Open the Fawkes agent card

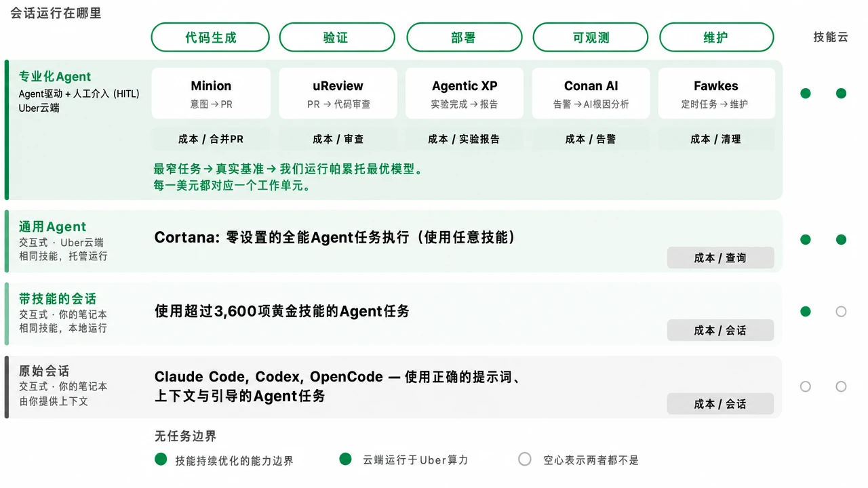tap(716, 94)
